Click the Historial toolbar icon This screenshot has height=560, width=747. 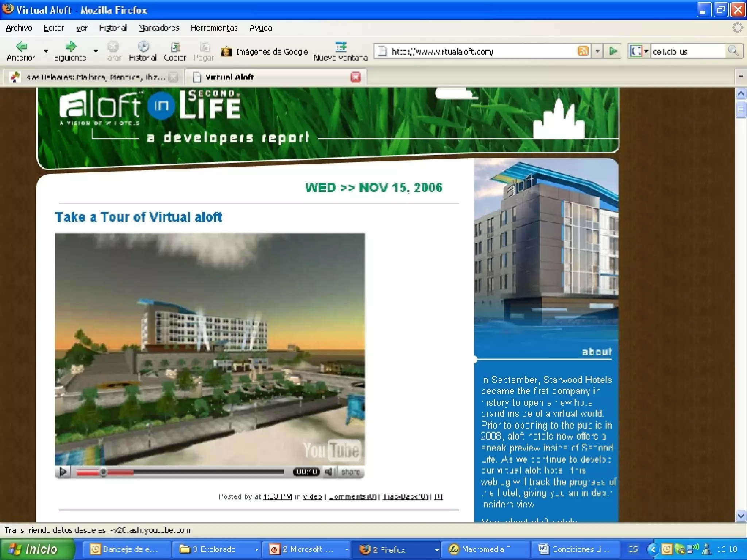tap(143, 50)
